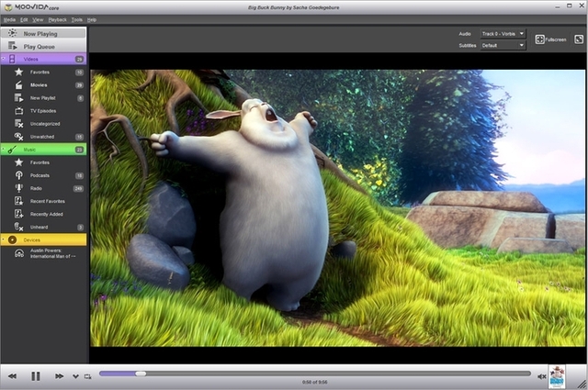Open the Help menu
This screenshot has height=390, width=588.
point(92,20)
